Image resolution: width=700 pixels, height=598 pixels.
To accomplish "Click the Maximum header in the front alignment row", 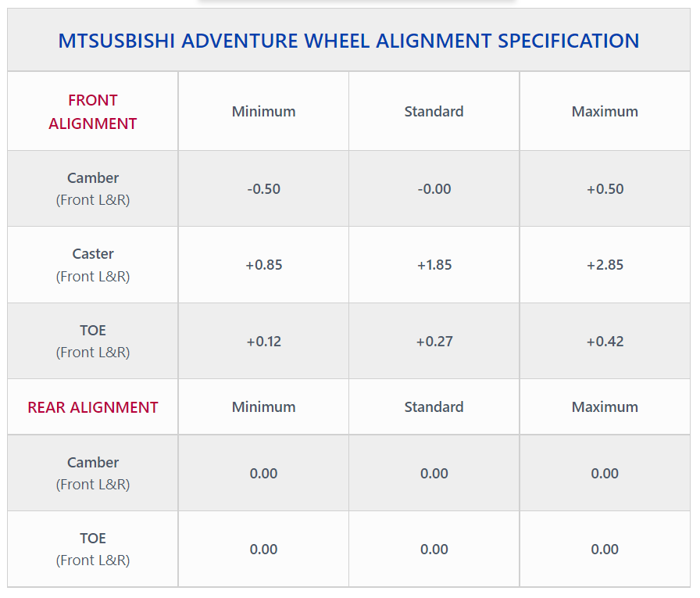I will click(x=605, y=112).
